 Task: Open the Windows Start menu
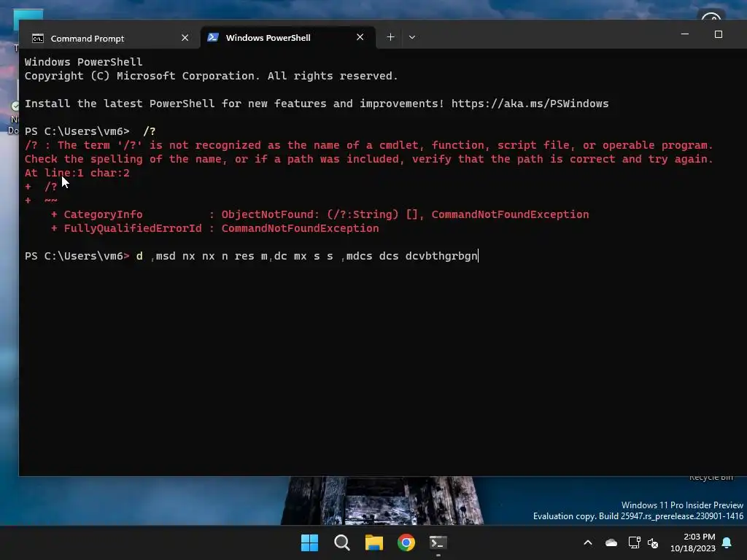tap(309, 542)
